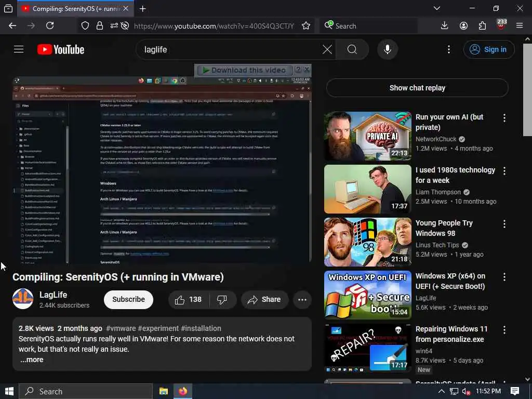Open Windows Start menu

coord(9,391)
